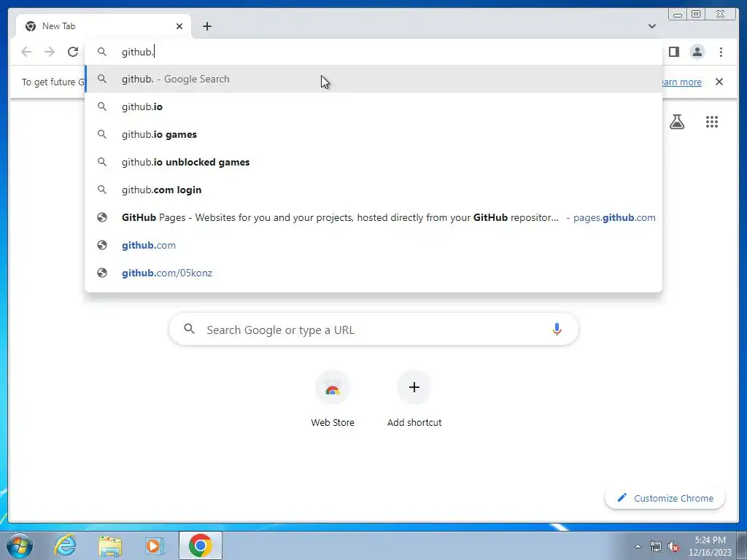Screen dimensions: 747x560
Task: Choose 'github.io games' suggestion
Action: 373,134
